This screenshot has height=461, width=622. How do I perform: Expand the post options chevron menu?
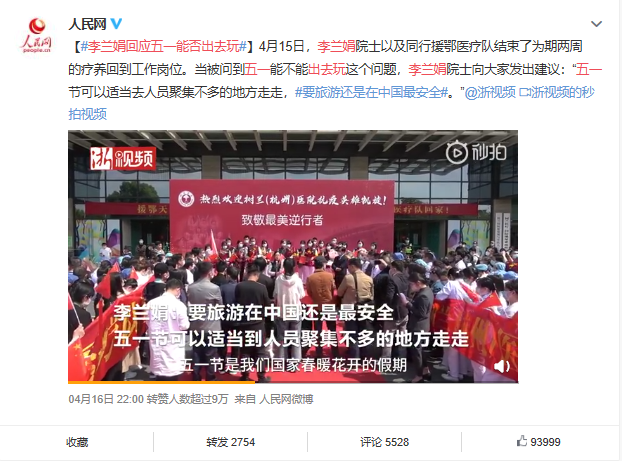[596, 24]
